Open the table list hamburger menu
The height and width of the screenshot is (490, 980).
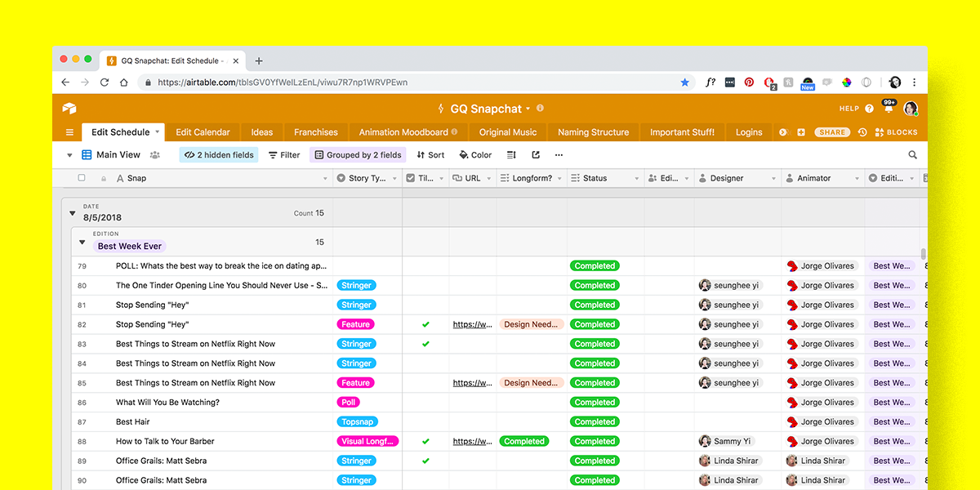[69, 132]
